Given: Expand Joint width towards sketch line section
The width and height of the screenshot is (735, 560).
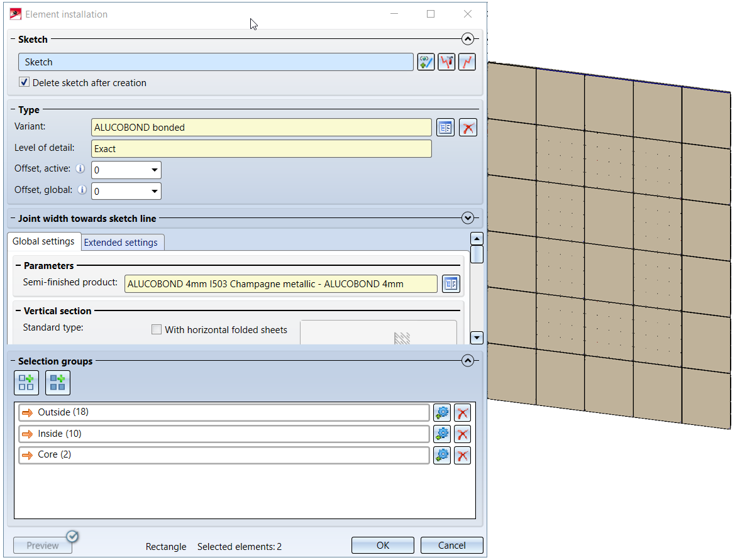Looking at the screenshot, I should (x=467, y=218).
